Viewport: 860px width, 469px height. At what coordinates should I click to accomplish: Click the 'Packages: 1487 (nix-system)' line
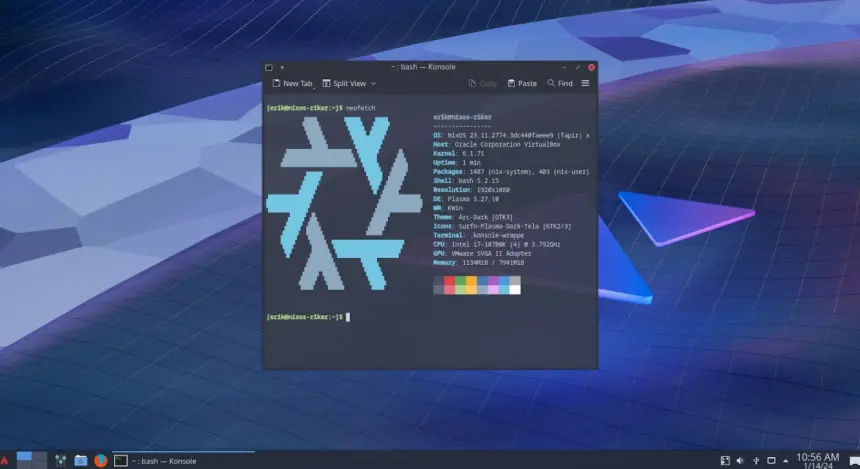(x=511, y=172)
